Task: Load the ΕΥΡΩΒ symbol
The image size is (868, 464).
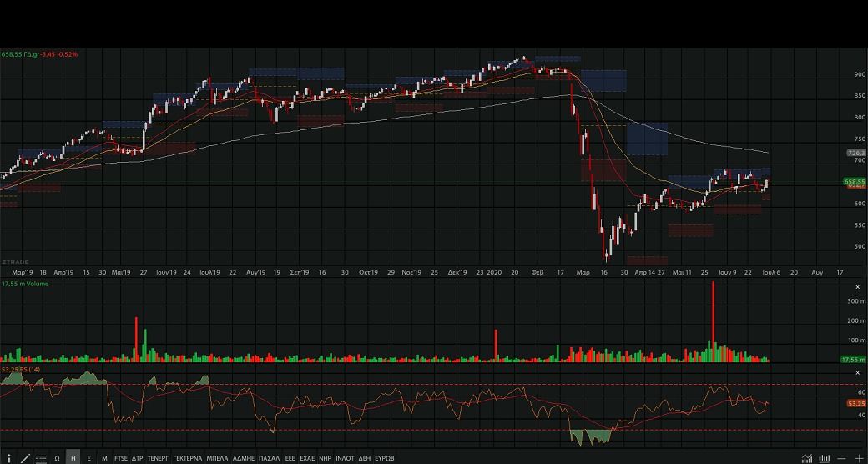Action: point(384,458)
